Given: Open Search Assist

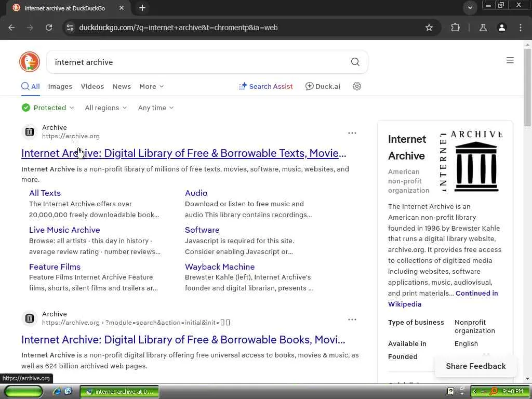Looking at the screenshot, I should 265,86.
